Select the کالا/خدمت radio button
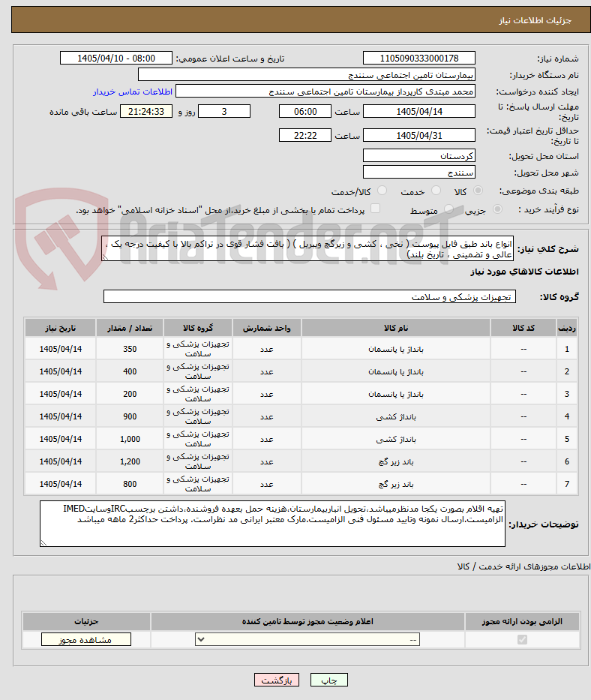This screenshot has height=700, width=591. pos(382,191)
